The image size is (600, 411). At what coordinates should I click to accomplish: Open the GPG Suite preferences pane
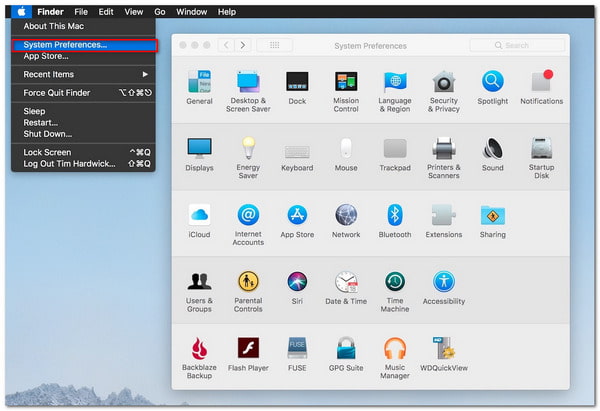[x=346, y=354]
